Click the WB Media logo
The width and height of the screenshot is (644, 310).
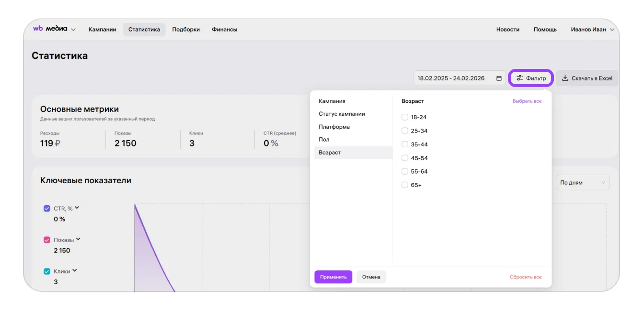pos(50,29)
